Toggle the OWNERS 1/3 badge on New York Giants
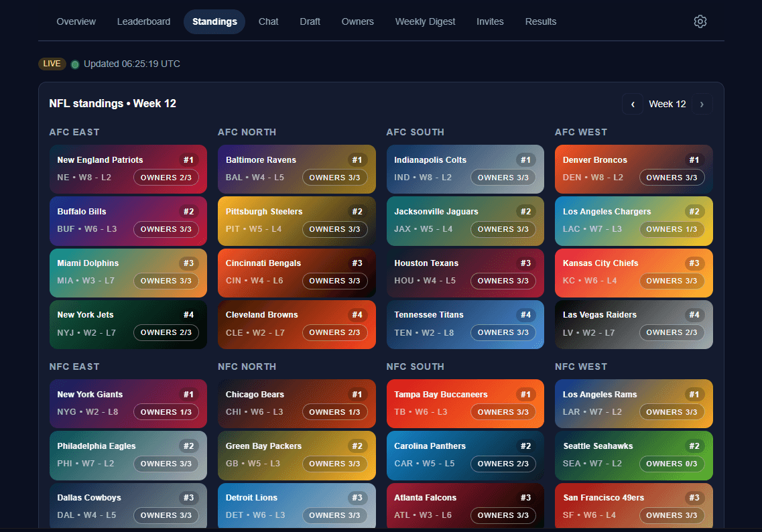Viewport: 762px width, 532px height. click(166, 412)
